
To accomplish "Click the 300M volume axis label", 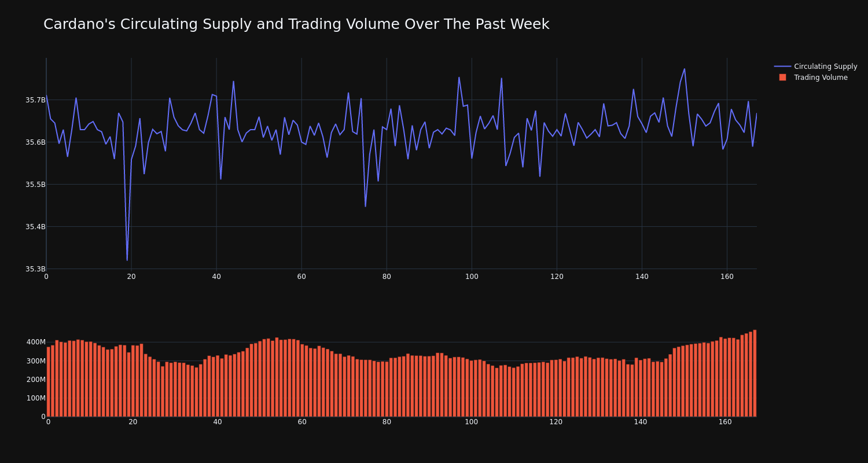I will point(35,361).
